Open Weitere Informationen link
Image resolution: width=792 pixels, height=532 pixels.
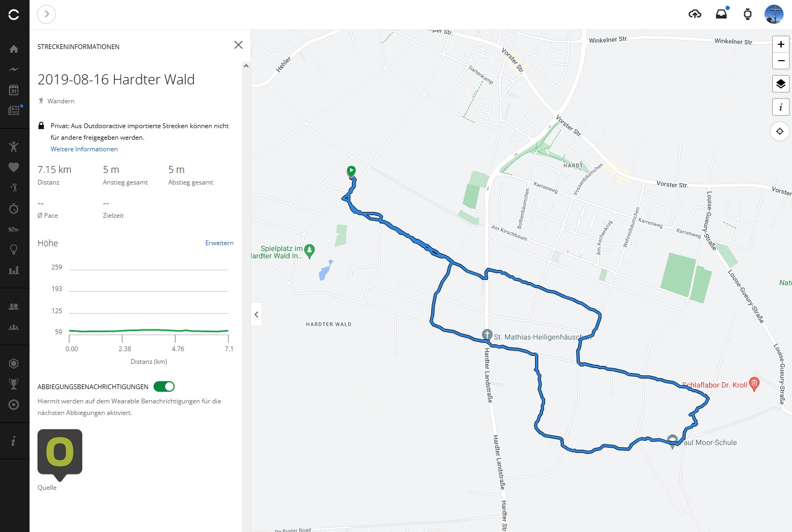coord(84,149)
